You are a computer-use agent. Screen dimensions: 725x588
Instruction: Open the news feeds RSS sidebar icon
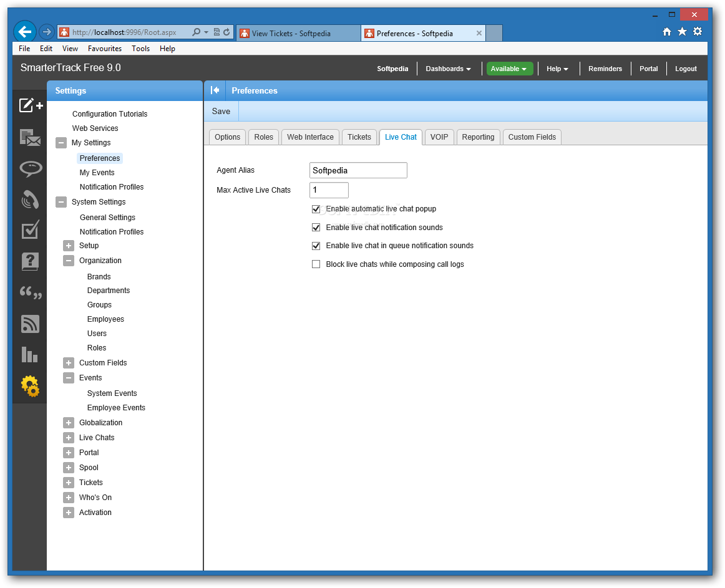(x=30, y=324)
